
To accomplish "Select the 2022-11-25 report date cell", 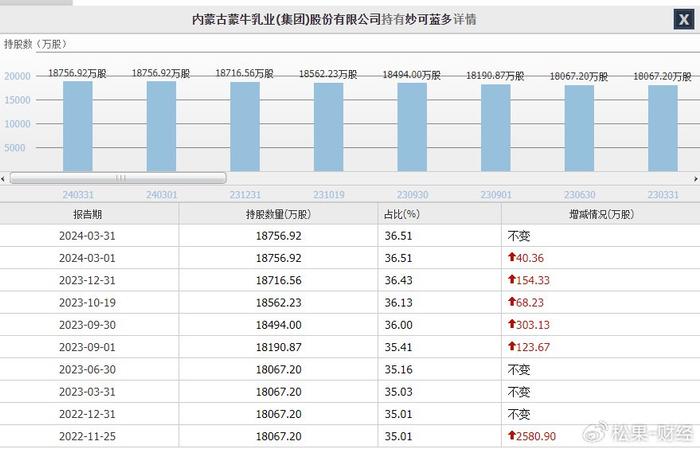I will (88, 437).
